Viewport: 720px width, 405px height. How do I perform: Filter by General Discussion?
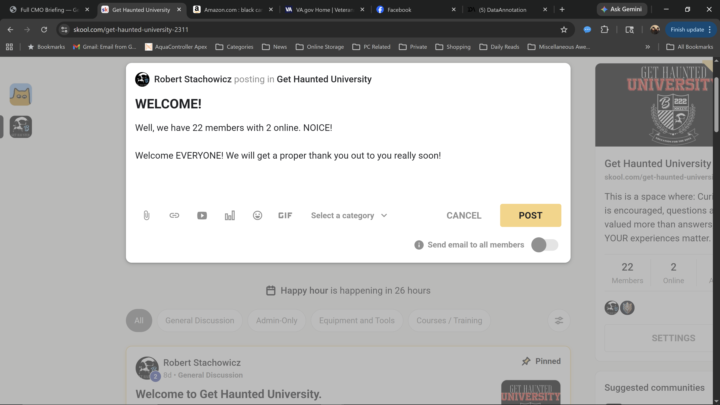pyautogui.click(x=200, y=321)
